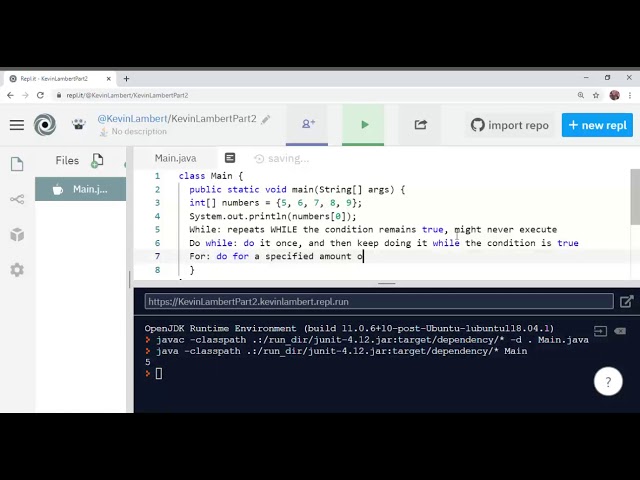This screenshot has width=640, height=480.
Task: Open the Chrome three-dot menu
Action: click(x=630, y=95)
